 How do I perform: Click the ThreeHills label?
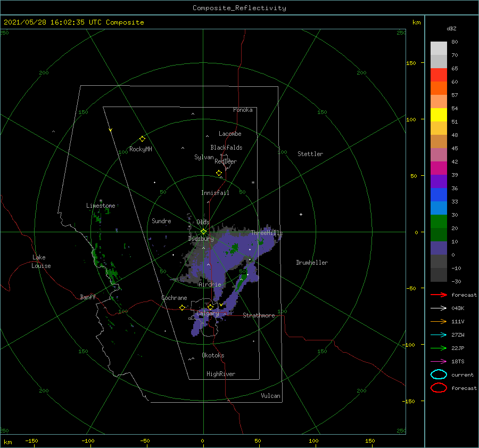[x=267, y=233]
